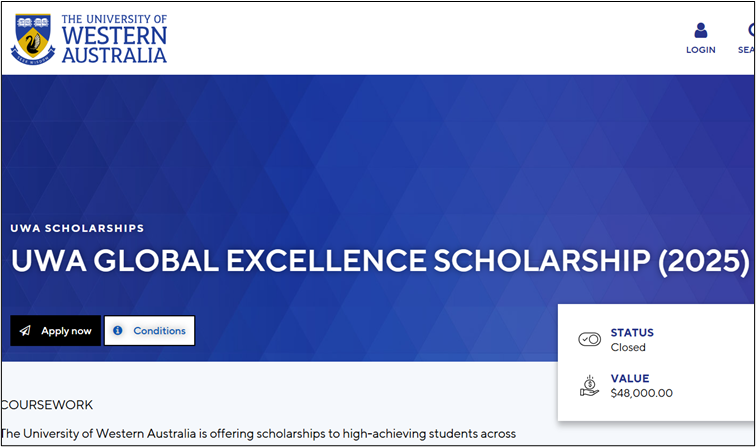This screenshot has width=756, height=447.
Task: Click the Apply now button
Action: pos(55,330)
